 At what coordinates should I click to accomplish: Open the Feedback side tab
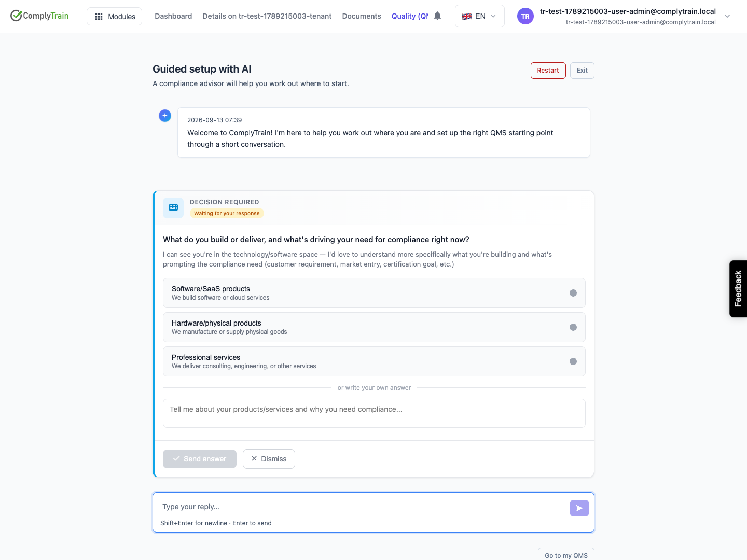click(x=738, y=289)
